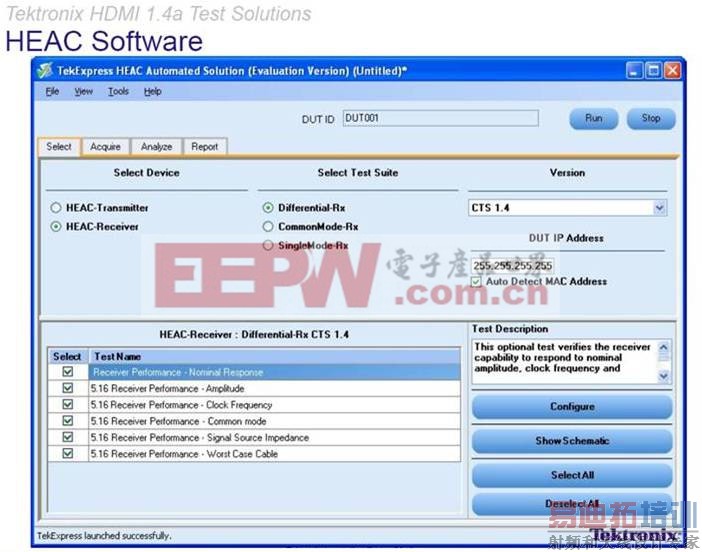Image resolution: width=702 pixels, height=552 pixels.
Task: Toggle Auto Detect MAC Address checkbox
Action: (476, 282)
